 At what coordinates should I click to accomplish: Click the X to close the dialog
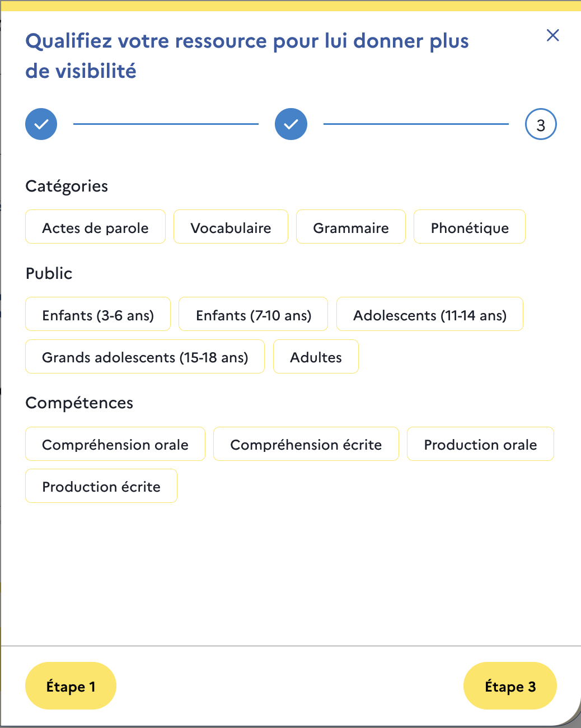click(552, 35)
